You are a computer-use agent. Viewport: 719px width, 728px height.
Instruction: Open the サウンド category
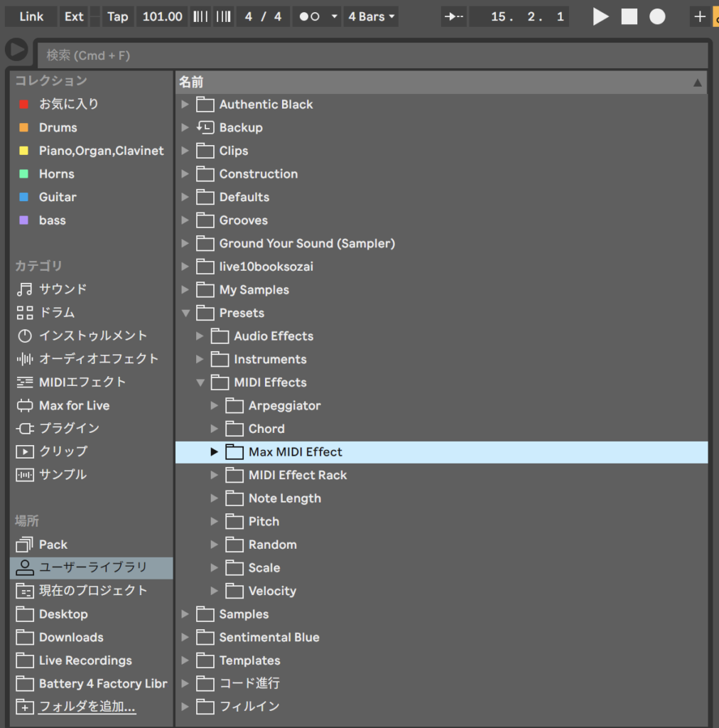[x=63, y=289]
